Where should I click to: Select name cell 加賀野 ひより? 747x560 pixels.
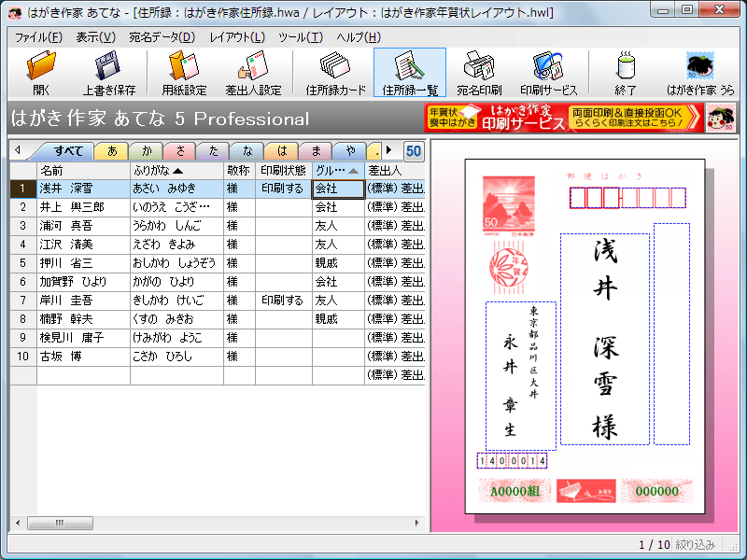(x=83, y=282)
